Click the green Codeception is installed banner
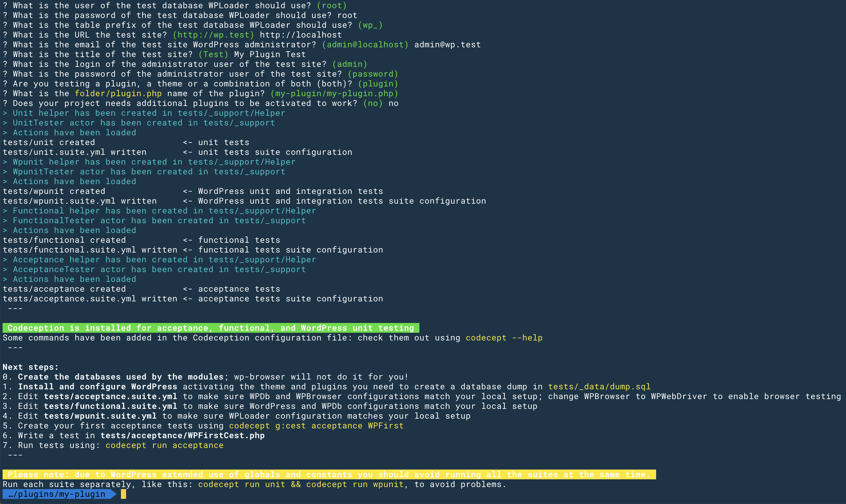Viewport: 846px width, 504px height. [x=211, y=328]
